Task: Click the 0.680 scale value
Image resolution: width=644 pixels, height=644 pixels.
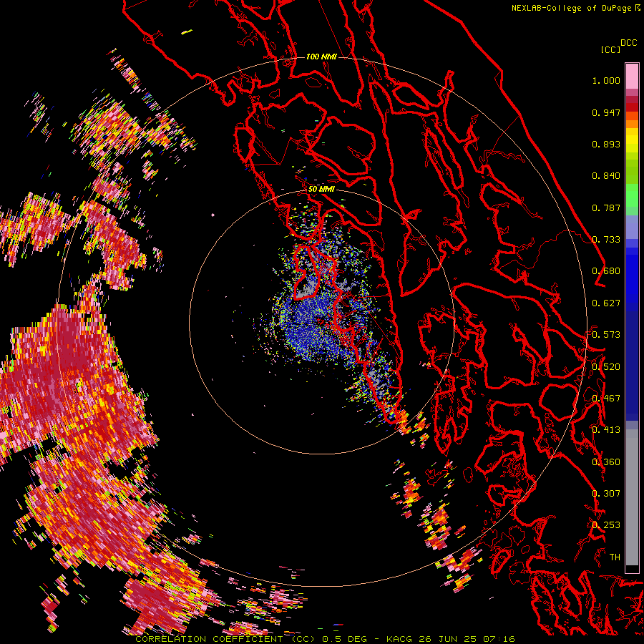Action: 606,271
